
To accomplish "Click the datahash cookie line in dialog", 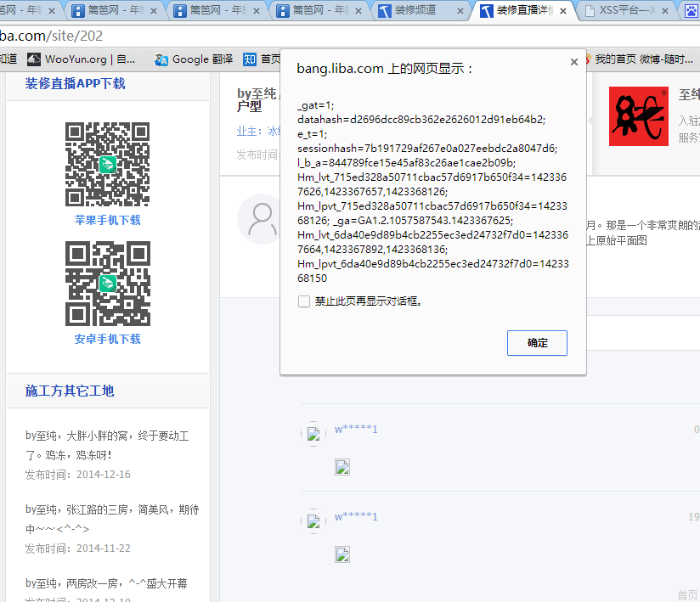I will pyautogui.click(x=421, y=120).
